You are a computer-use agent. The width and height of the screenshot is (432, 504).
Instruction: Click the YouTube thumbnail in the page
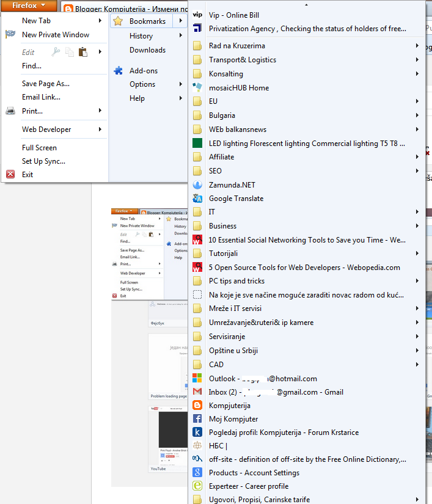[x=168, y=439]
